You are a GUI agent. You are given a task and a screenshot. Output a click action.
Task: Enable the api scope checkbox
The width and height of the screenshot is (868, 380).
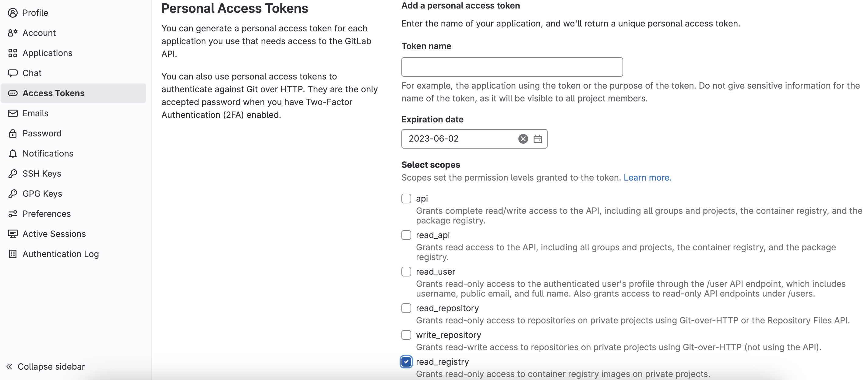(x=406, y=199)
